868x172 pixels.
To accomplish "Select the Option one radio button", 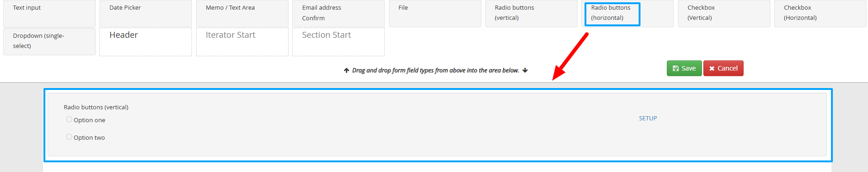I will coord(69,119).
